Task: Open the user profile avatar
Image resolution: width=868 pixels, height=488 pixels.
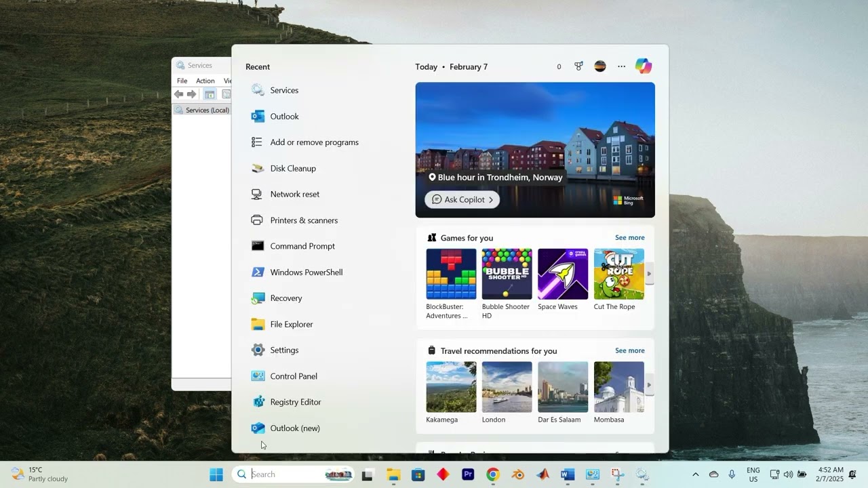Action: [x=600, y=66]
